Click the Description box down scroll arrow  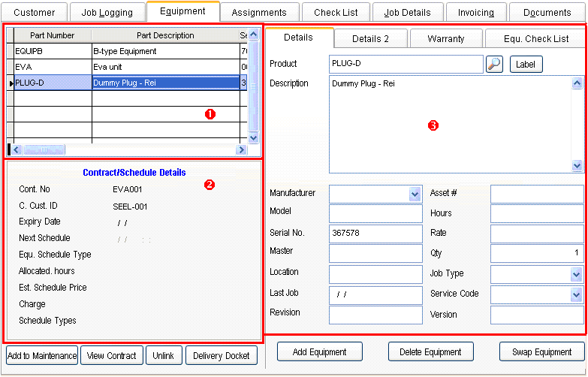click(577, 166)
